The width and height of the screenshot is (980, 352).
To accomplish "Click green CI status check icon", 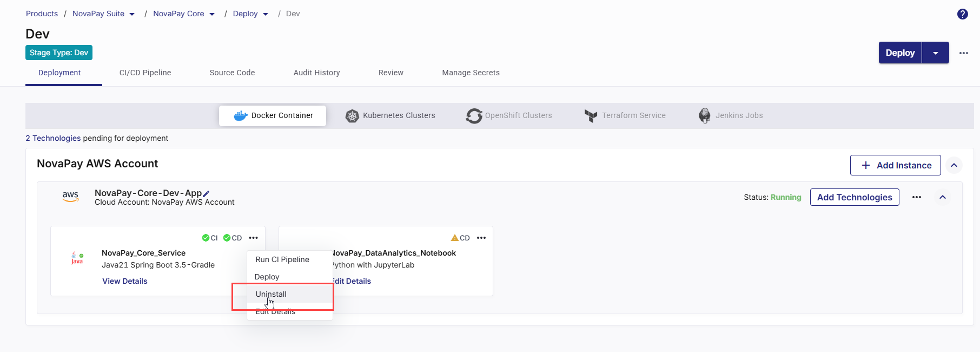I will tap(206, 238).
